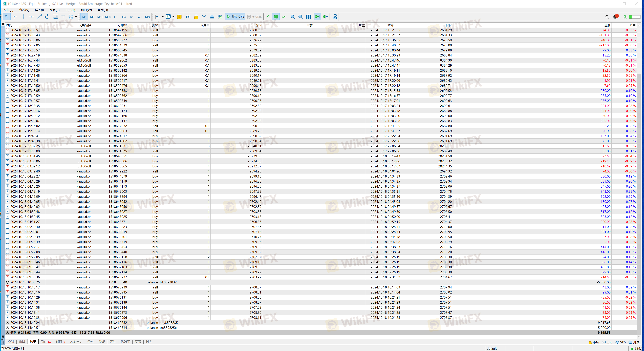
Task: Select the crosshair tool
Action: tap(15, 17)
